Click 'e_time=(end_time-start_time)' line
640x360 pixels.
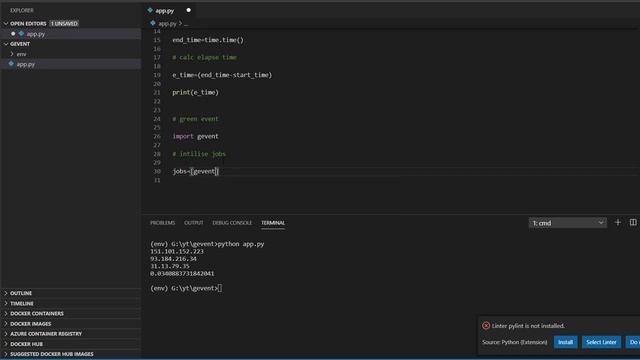[x=222, y=75]
